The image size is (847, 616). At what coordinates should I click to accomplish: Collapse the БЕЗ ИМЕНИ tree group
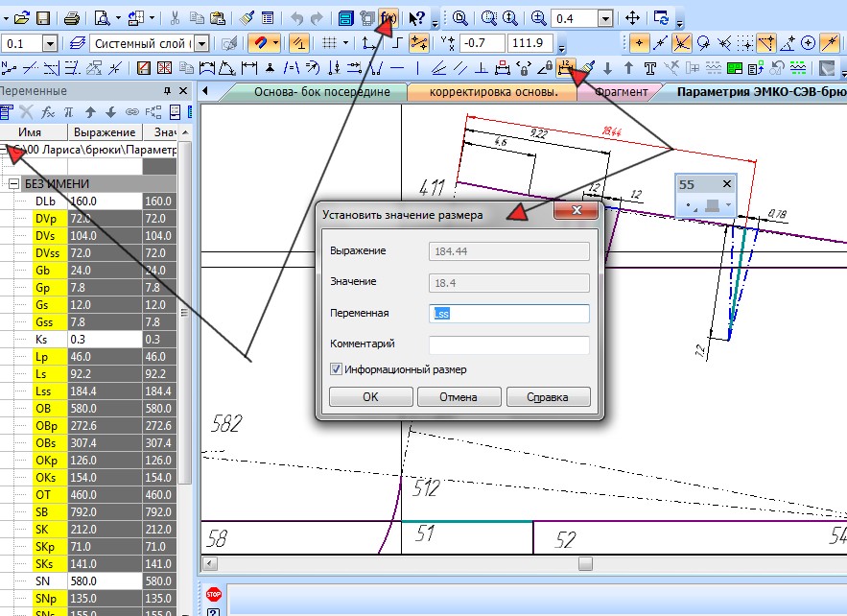click(13, 184)
